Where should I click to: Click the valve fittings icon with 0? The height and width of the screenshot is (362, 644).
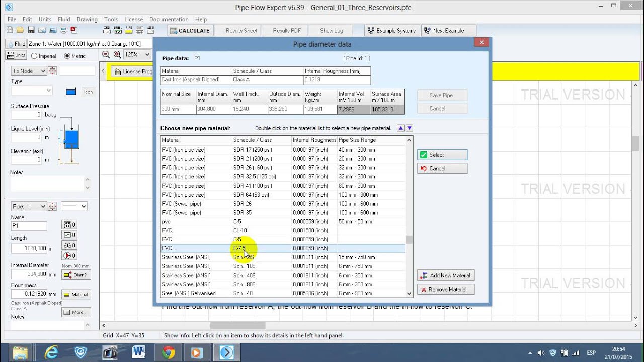tap(69, 224)
